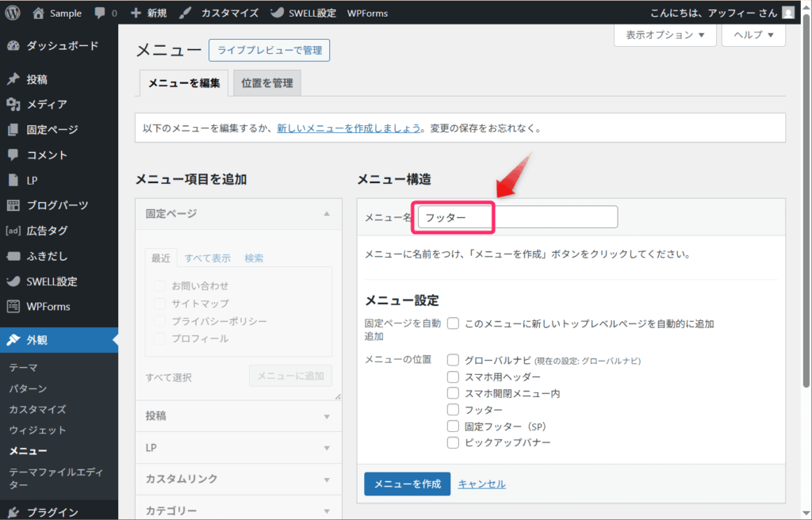
Task: Open パターン submenu item
Action: [28, 388]
